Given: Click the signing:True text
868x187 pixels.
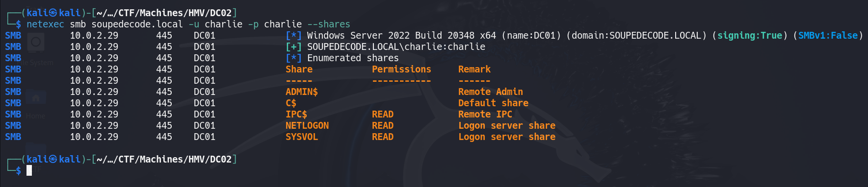Looking at the screenshot, I should tap(750, 35).
